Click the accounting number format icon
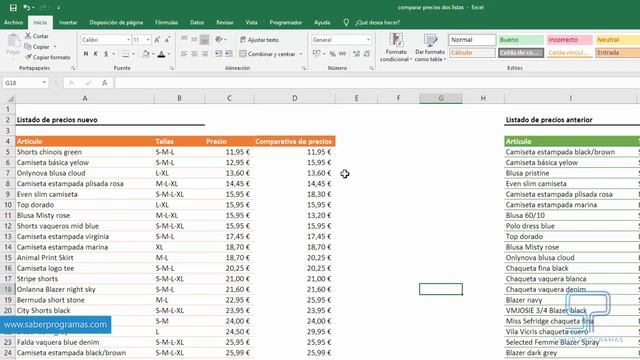The width and height of the screenshot is (640, 360). [316, 54]
